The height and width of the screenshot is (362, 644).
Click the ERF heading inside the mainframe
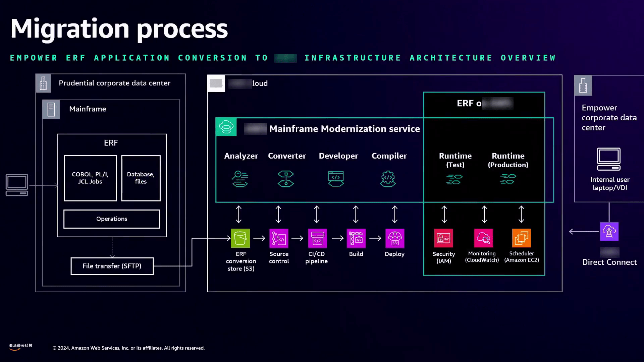click(111, 143)
